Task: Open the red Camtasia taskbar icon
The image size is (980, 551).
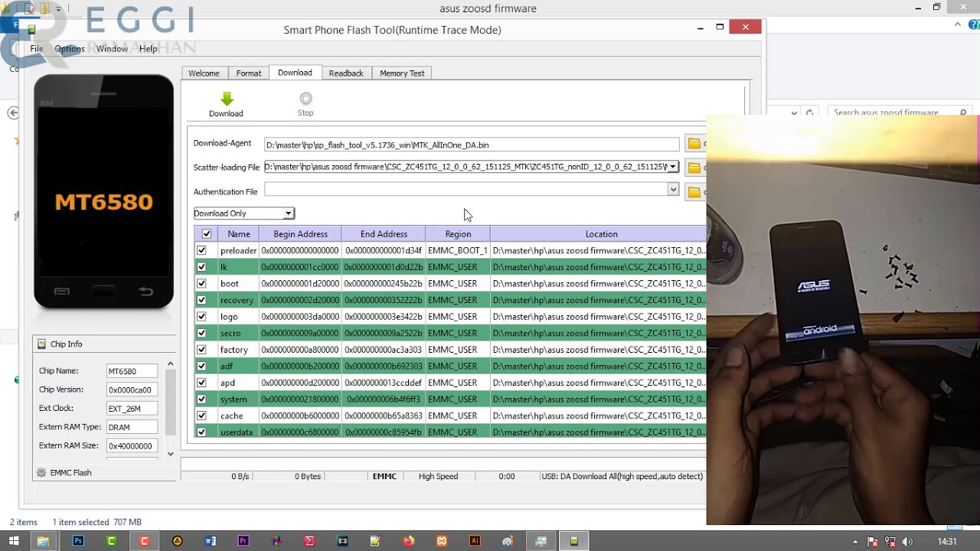Action: tap(144, 541)
